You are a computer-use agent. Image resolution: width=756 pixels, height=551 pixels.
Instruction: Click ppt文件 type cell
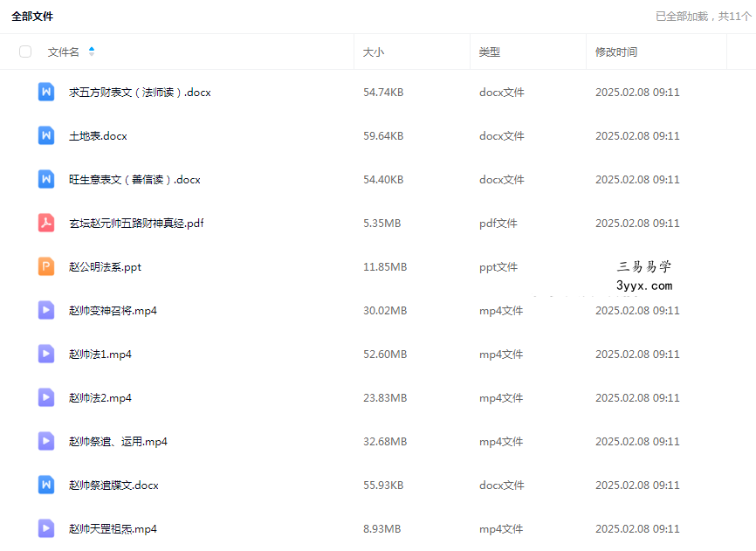point(498,266)
